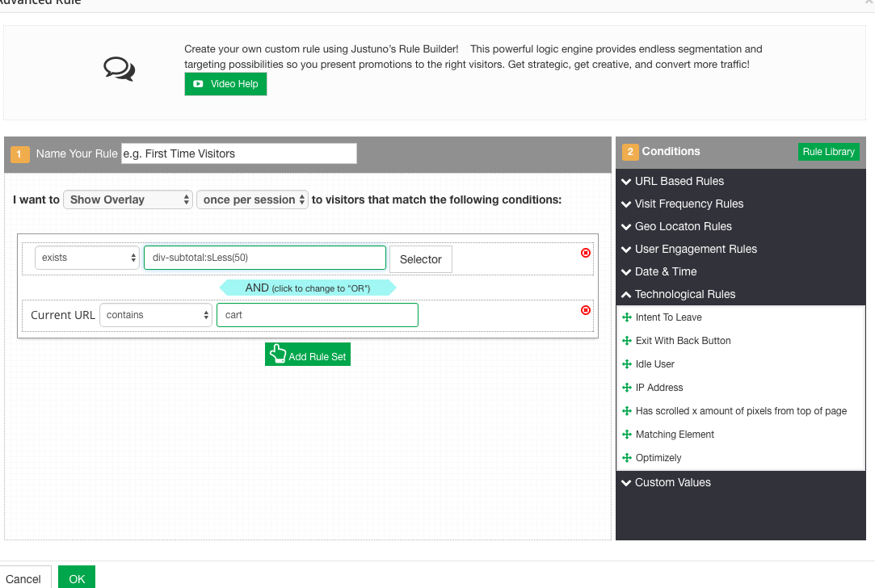The height and width of the screenshot is (588, 875).
Task: Change frequency from once per session
Action: point(252,199)
